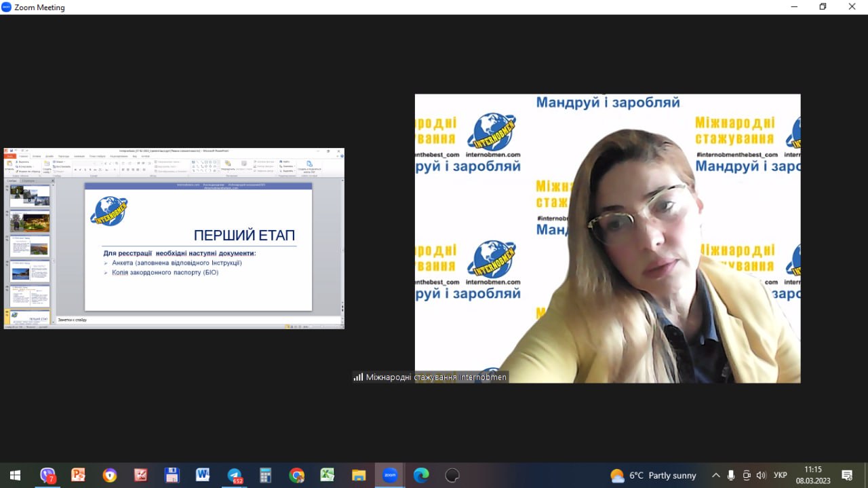Open Viber from the taskbar
Screen dimensions: 868x488
pyautogui.click(x=47, y=475)
